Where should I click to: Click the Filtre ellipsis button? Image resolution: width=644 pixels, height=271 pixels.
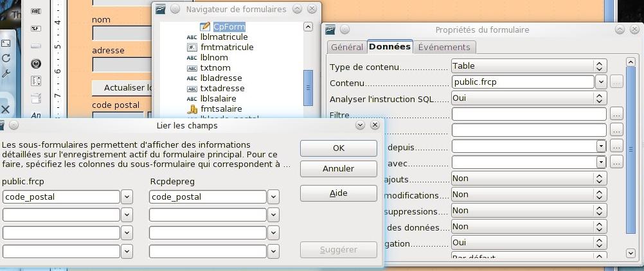[616, 114]
